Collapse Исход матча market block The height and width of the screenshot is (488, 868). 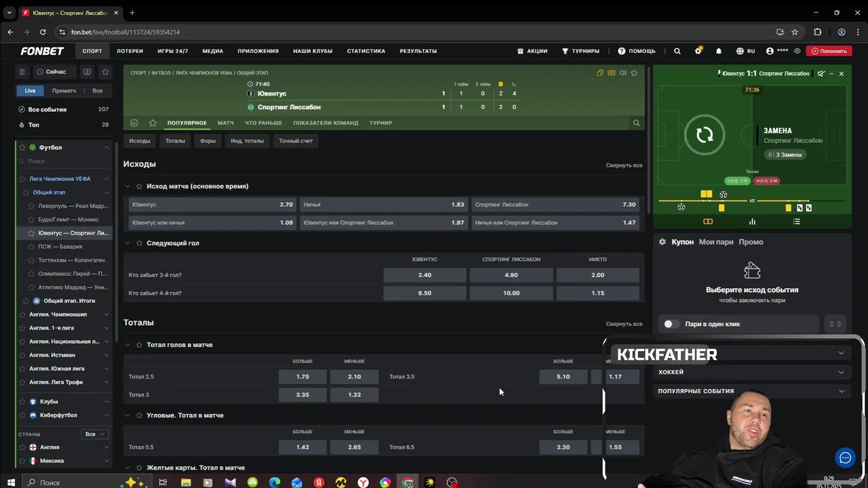(x=127, y=186)
